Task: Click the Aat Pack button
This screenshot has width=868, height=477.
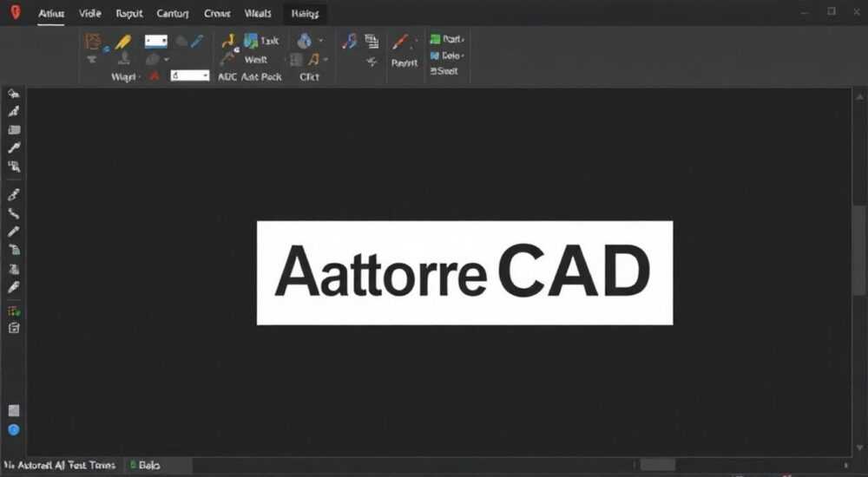Action: tap(261, 77)
